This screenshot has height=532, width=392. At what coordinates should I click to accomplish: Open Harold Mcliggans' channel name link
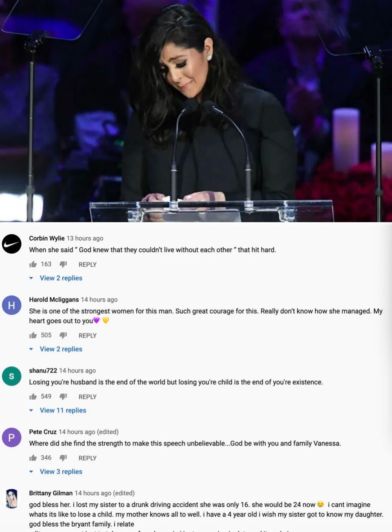coord(54,300)
